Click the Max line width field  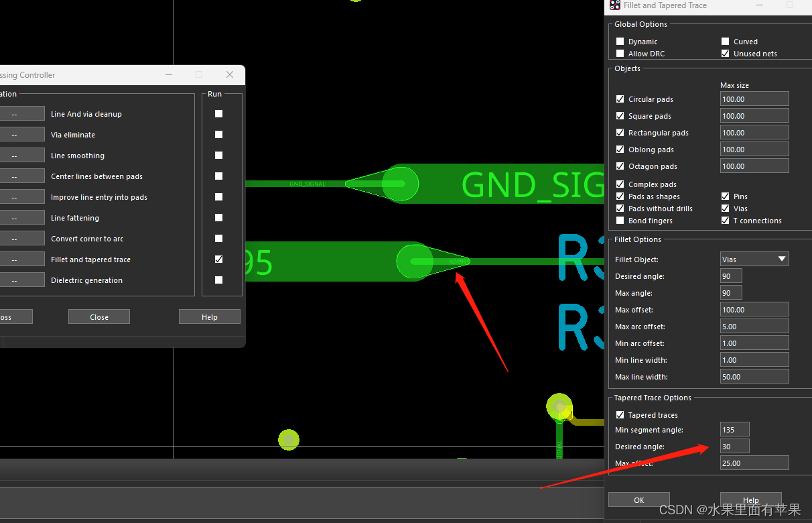(754, 377)
